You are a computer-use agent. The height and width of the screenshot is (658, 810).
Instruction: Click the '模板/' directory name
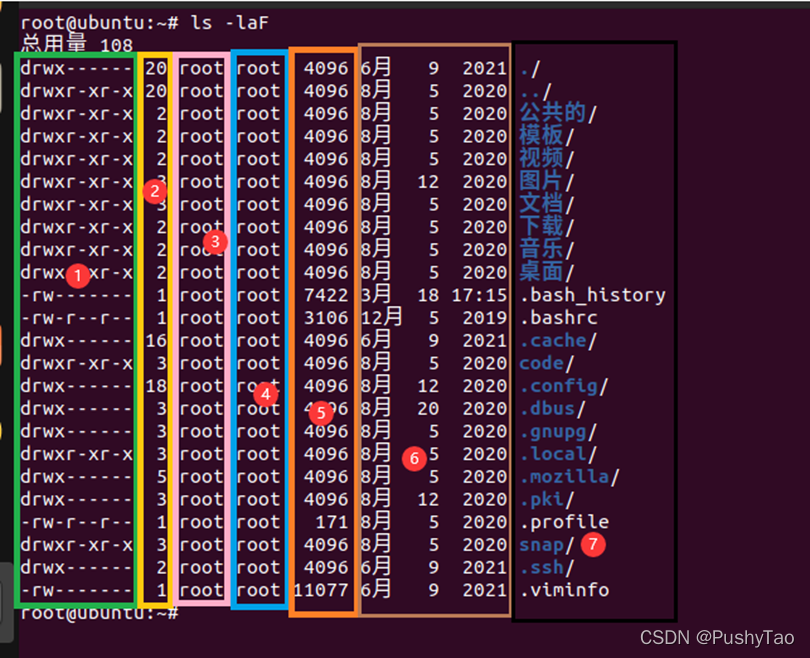tap(547, 135)
